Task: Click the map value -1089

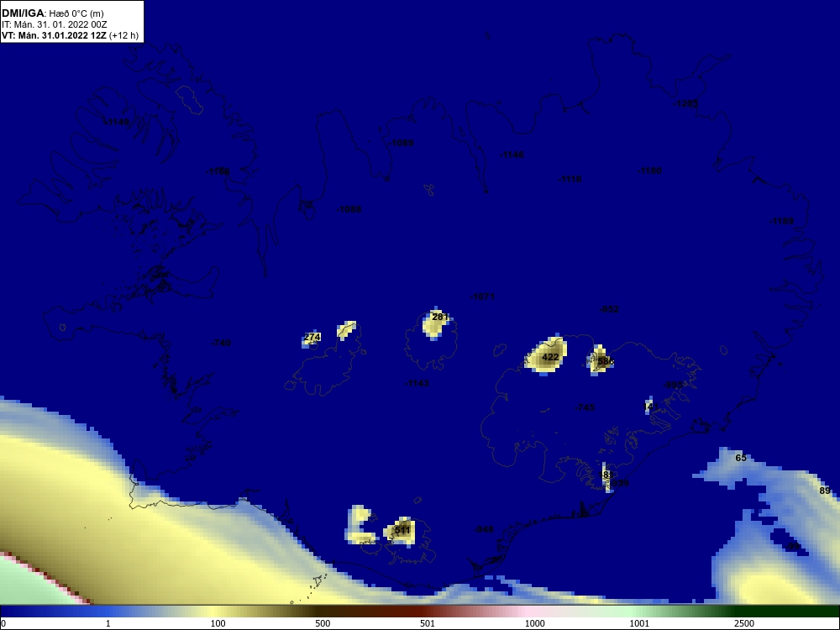Action: [402, 143]
